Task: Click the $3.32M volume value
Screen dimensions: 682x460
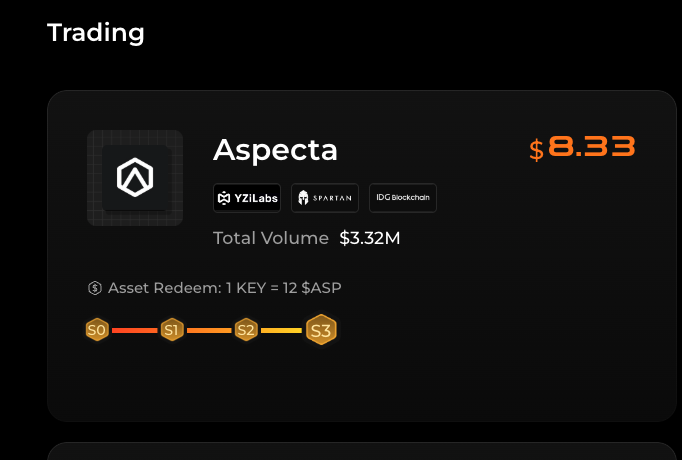Action: point(370,238)
